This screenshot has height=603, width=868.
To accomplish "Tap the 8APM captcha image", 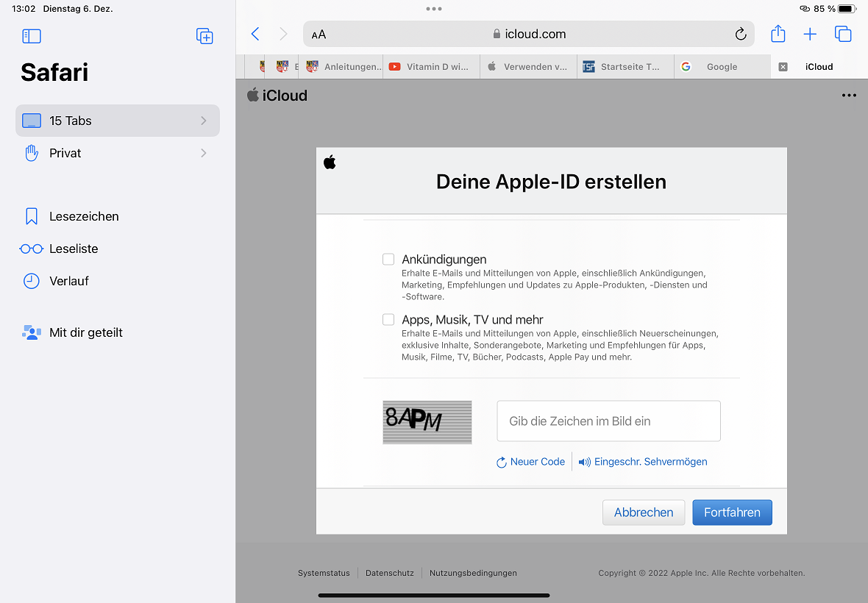I will click(427, 422).
